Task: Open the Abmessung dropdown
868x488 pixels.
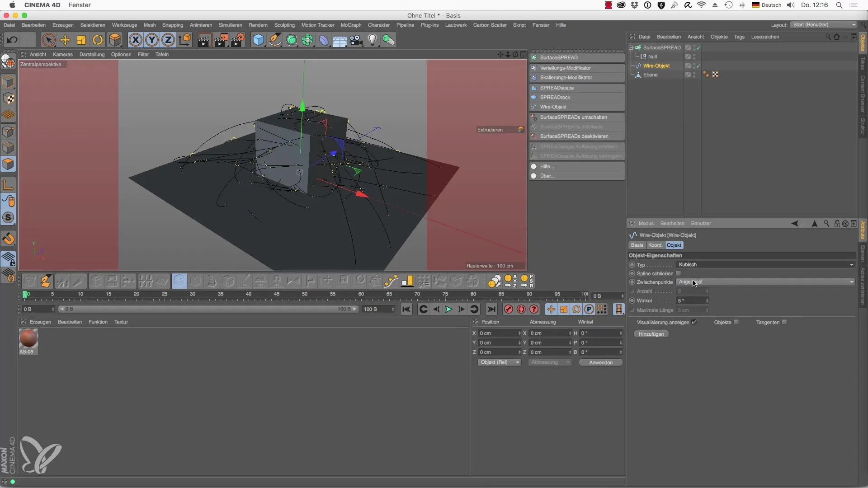Action: tap(550, 362)
